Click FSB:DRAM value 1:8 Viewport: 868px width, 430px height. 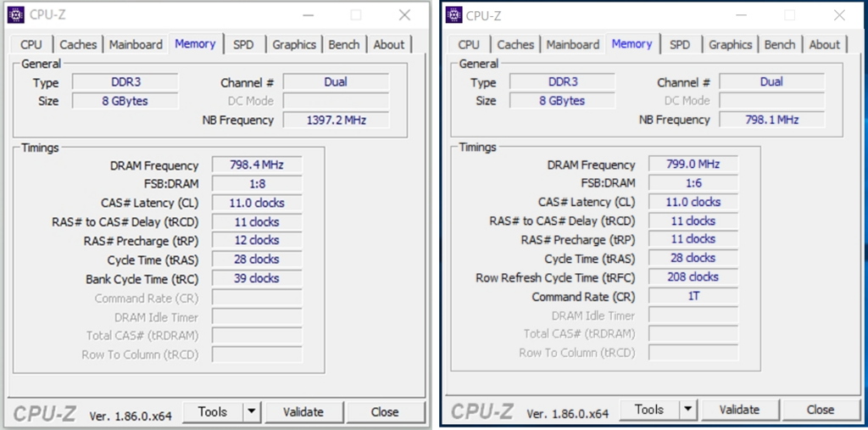257,183
